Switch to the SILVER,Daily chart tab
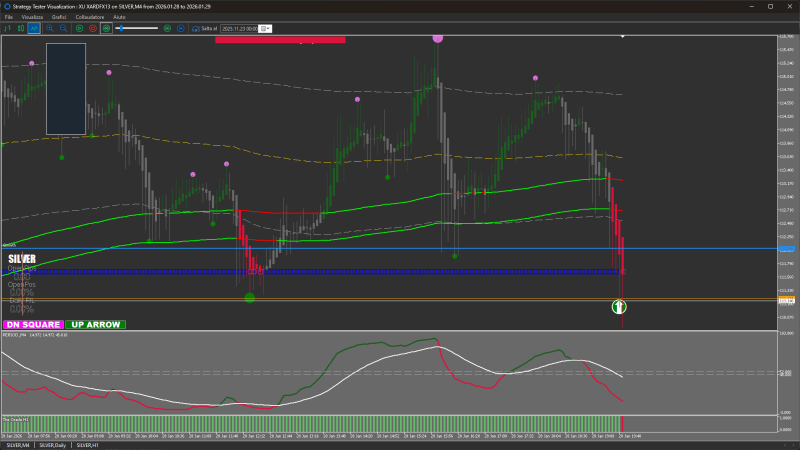 click(x=53, y=445)
